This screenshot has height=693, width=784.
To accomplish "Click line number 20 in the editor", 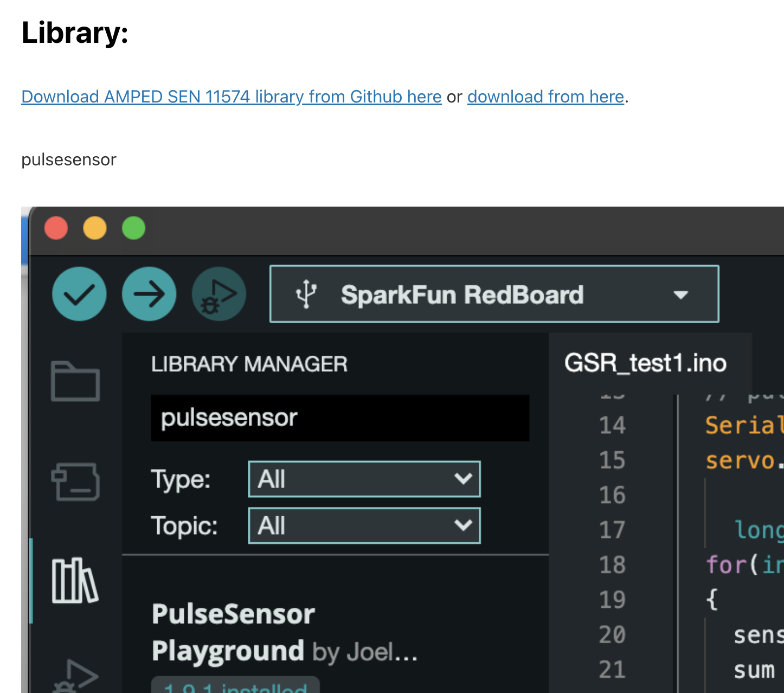I will [x=612, y=634].
